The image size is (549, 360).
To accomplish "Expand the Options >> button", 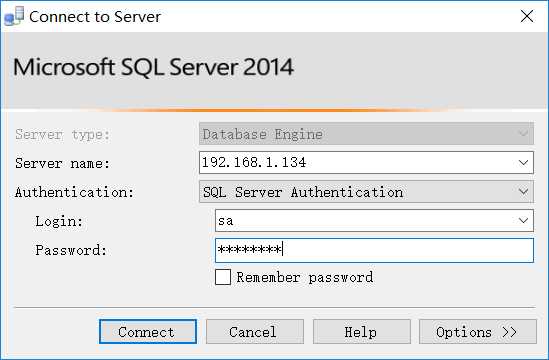I will [478, 331].
